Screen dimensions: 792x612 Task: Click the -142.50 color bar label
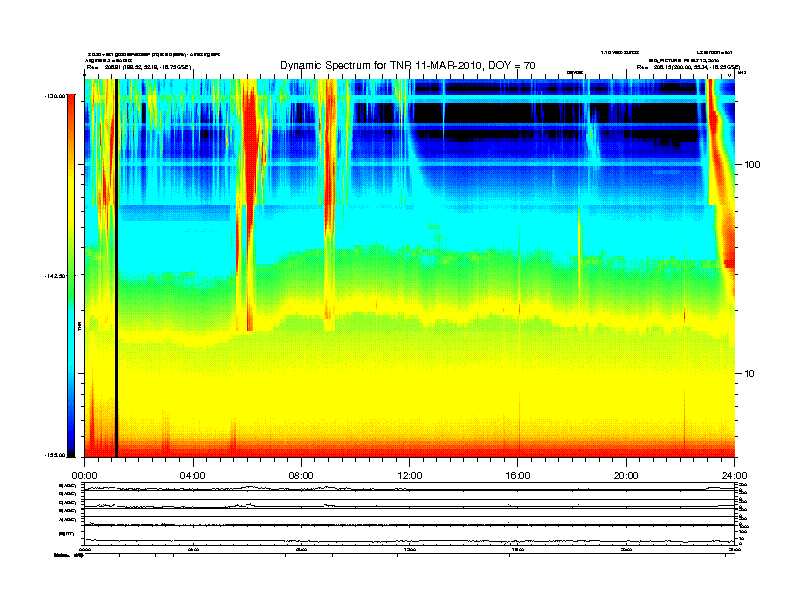click(56, 276)
